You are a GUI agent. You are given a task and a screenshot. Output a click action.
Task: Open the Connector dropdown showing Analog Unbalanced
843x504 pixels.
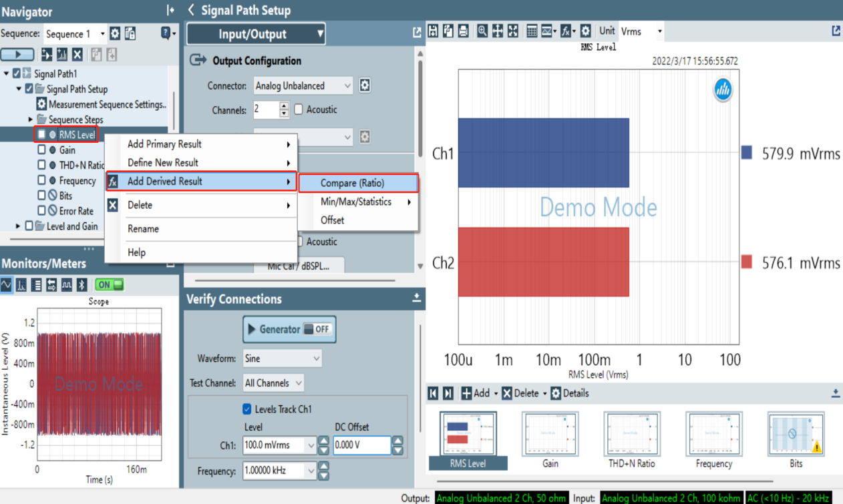point(303,85)
